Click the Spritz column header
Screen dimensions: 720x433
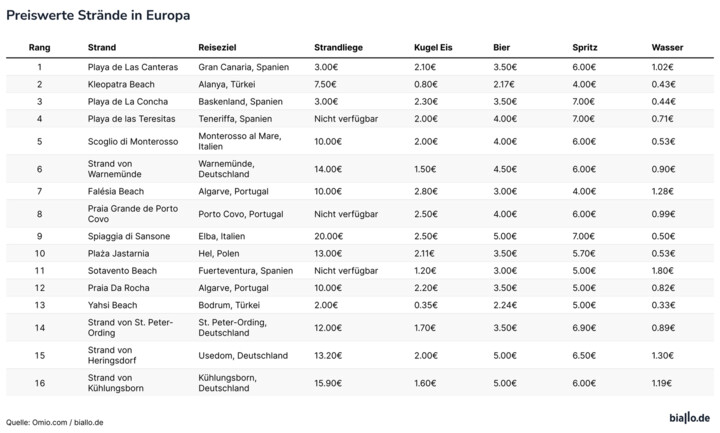[x=585, y=47]
